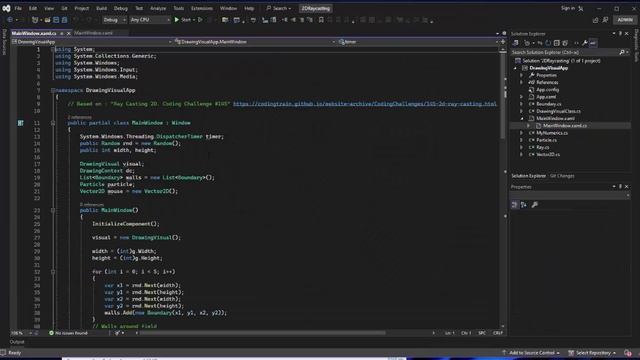Click Select Repository in status bar
The image size is (640, 360).
click(592, 353)
